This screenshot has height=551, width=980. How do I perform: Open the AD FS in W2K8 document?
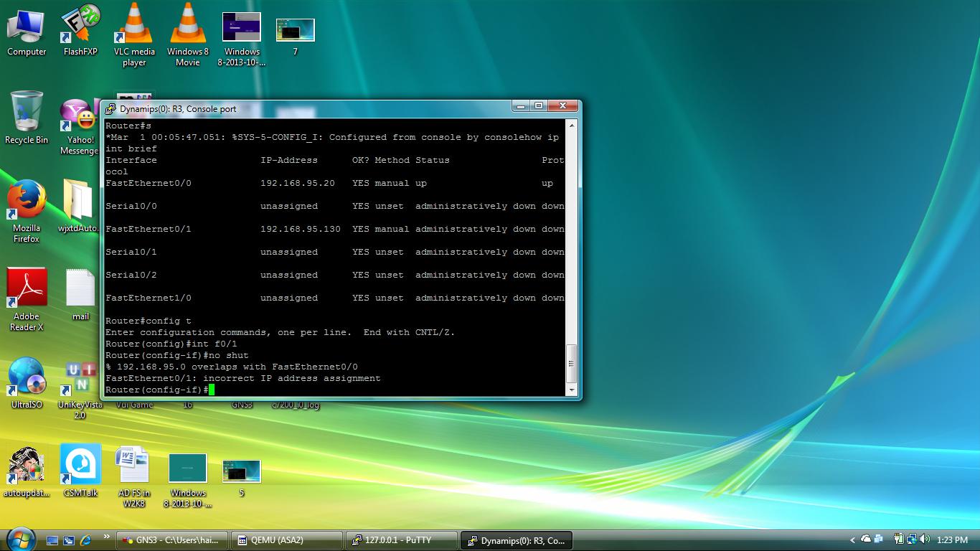134,466
